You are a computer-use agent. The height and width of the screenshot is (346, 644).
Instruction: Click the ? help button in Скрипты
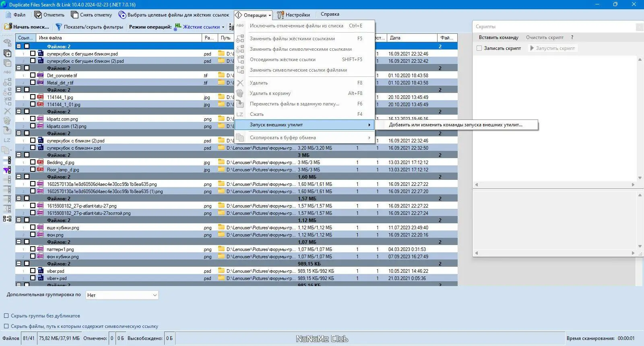click(x=572, y=37)
